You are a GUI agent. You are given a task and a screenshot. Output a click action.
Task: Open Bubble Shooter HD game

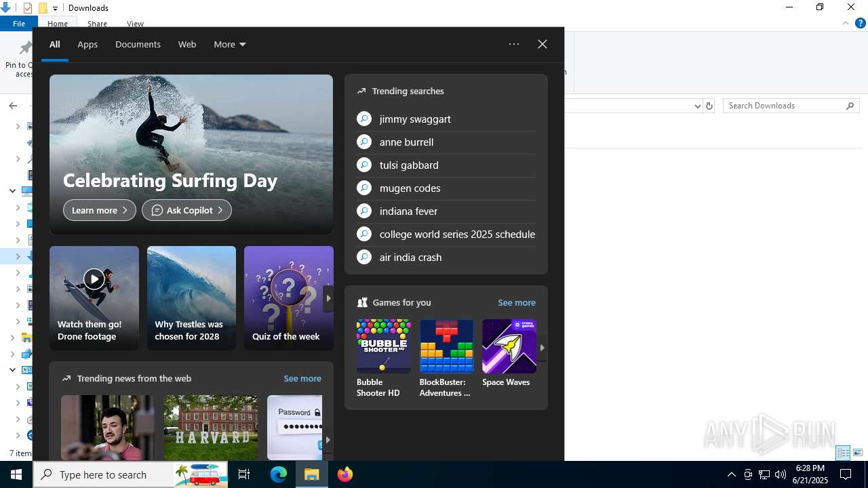coord(384,359)
